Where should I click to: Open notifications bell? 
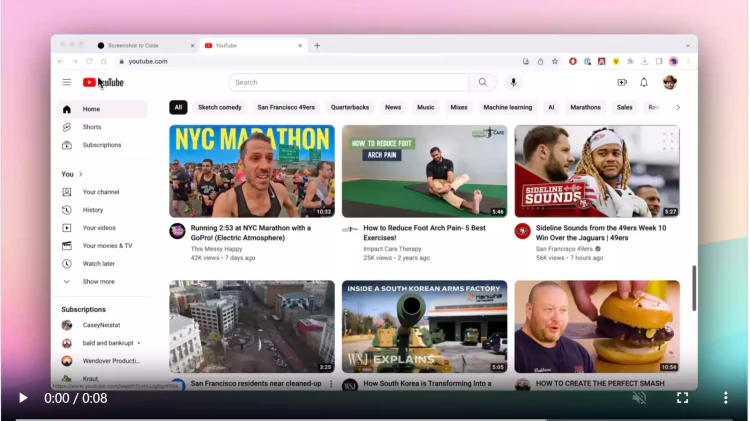[644, 82]
